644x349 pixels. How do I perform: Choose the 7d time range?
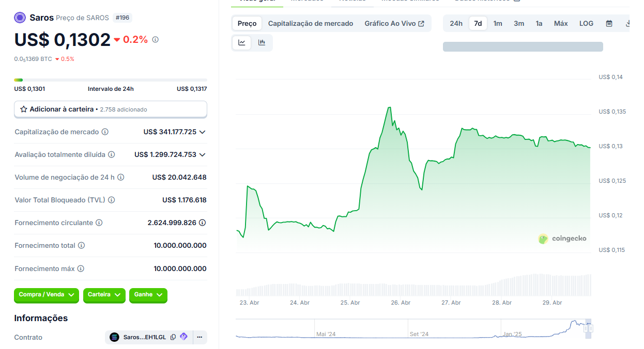pos(478,23)
